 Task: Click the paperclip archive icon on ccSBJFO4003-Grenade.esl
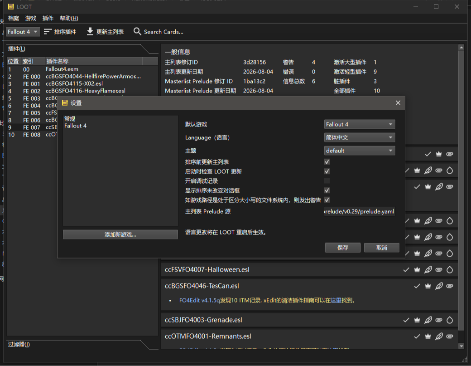point(439,320)
